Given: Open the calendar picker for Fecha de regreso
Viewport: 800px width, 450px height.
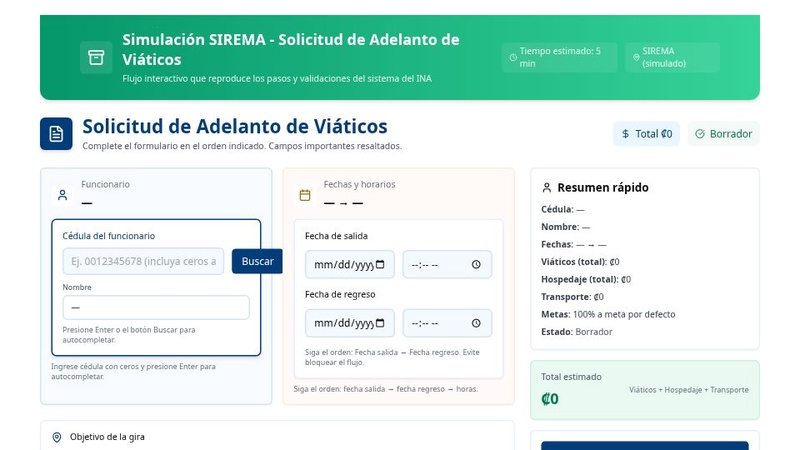Looking at the screenshot, I should [380, 323].
